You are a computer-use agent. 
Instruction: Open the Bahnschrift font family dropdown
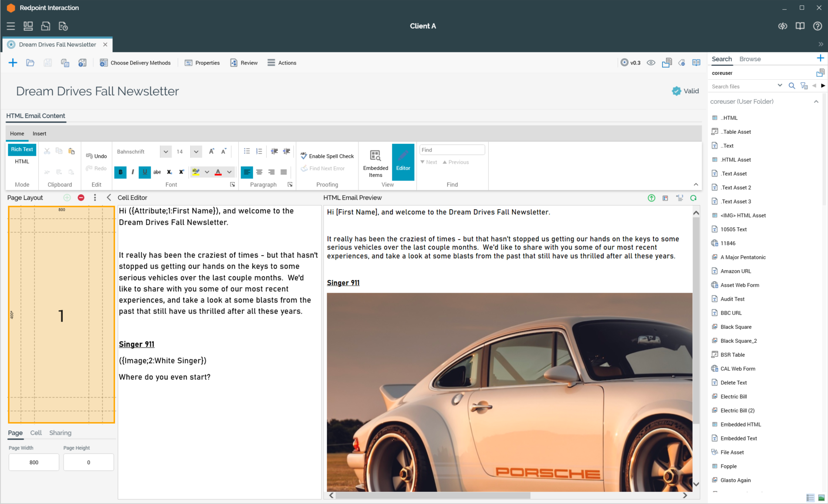coord(166,152)
